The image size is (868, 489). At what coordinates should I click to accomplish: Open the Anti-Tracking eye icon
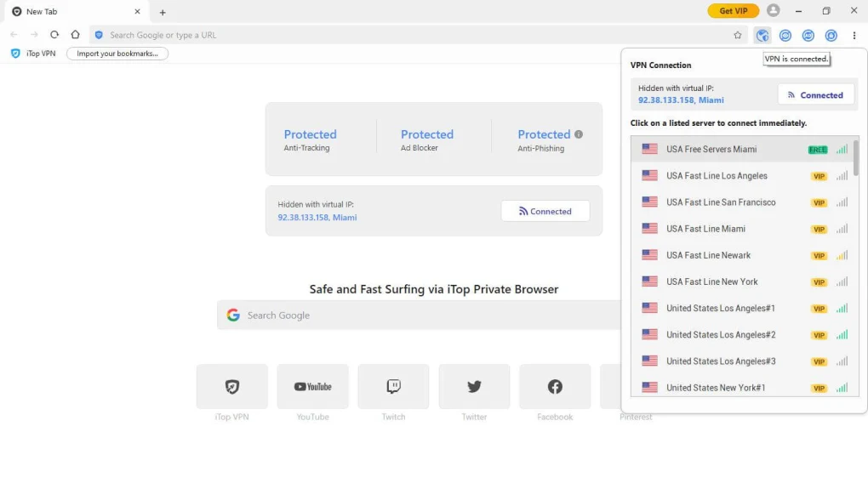click(785, 35)
